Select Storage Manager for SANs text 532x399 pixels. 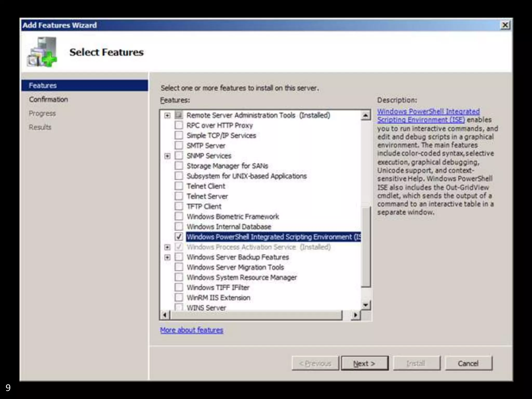(227, 166)
